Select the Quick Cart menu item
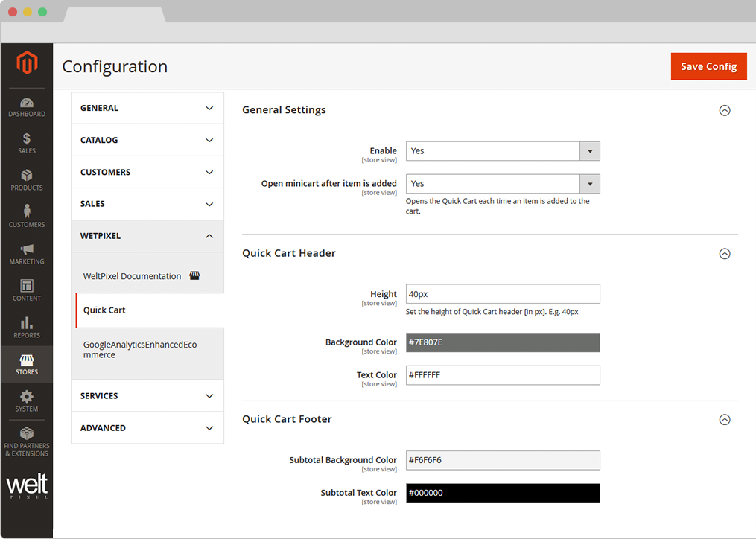This screenshot has height=539, width=756. point(104,310)
